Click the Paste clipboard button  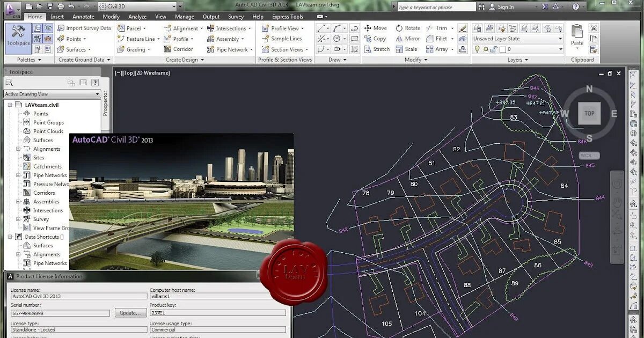(577, 35)
